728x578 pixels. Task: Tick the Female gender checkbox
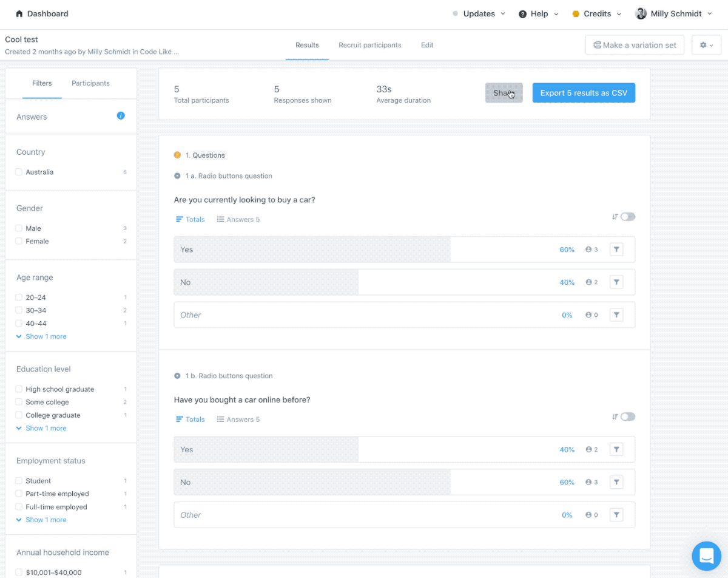tap(19, 242)
